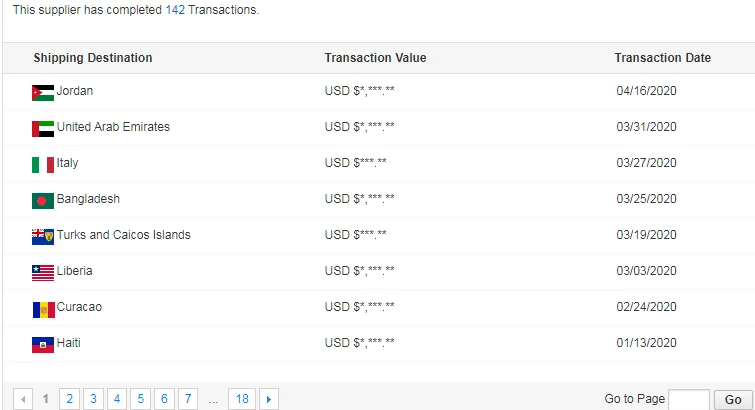Click the Bangladesh flag icon
This screenshot has height=410, width=755.
[43, 201]
